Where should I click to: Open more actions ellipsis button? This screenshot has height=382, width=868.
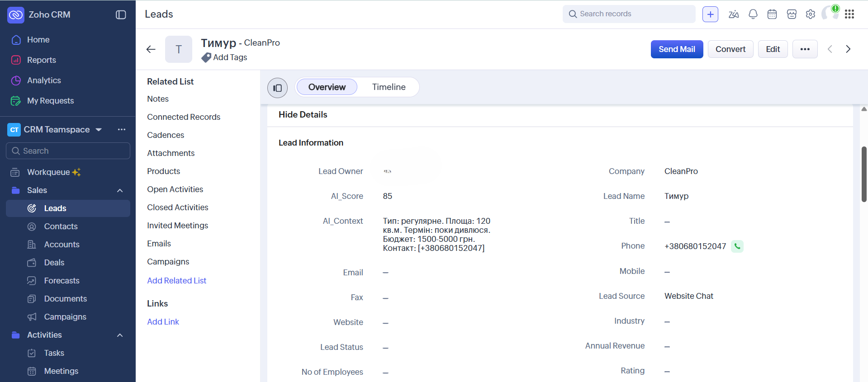pos(805,49)
